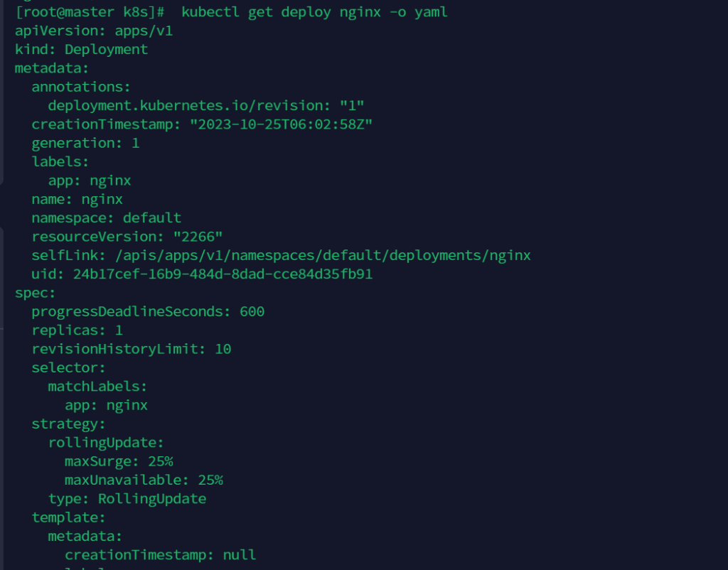Image resolution: width=728 pixels, height=570 pixels.
Task: Click the deployment.kubernetes.io/revision annotation line
Action: (x=206, y=105)
